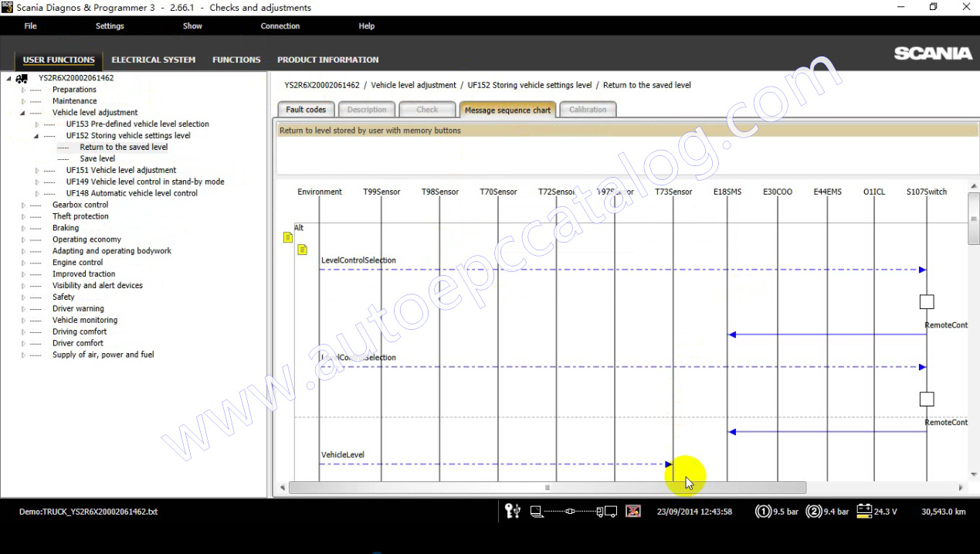Expand UF149 Vehicle level control in stand-by mode
980x554 pixels.
click(x=36, y=182)
